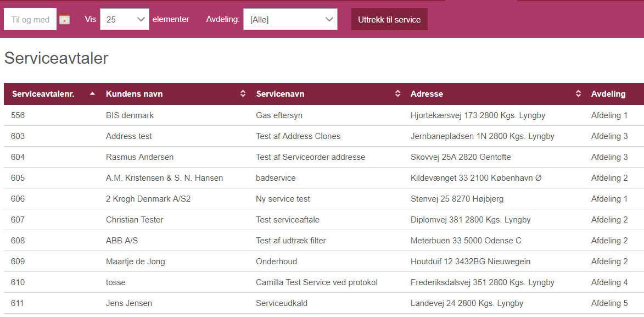Image resolution: width=644 pixels, height=317 pixels.
Task: Click the Servicenavn sort arrows
Action: pyautogui.click(x=397, y=94)
